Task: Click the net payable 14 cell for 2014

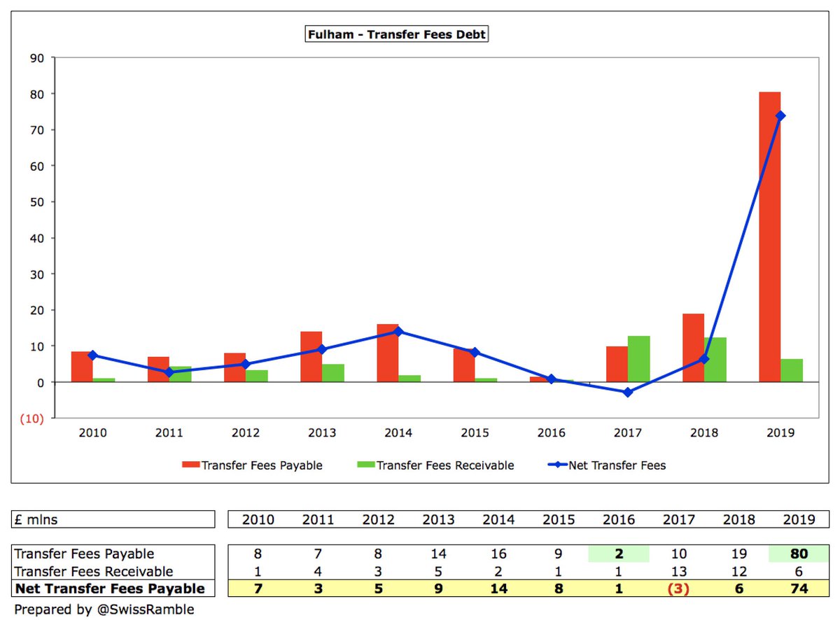Action: point(499,589)
